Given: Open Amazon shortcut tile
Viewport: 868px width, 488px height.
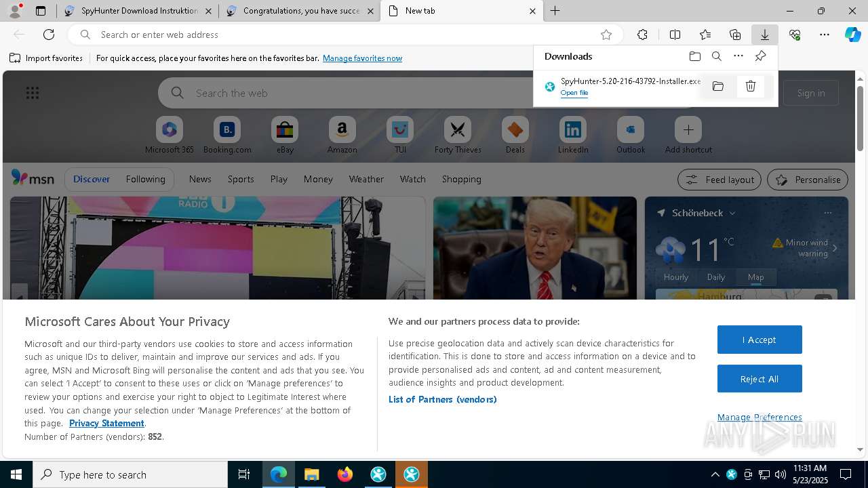Looking at the screenshot, I should [x=342, y=135].
